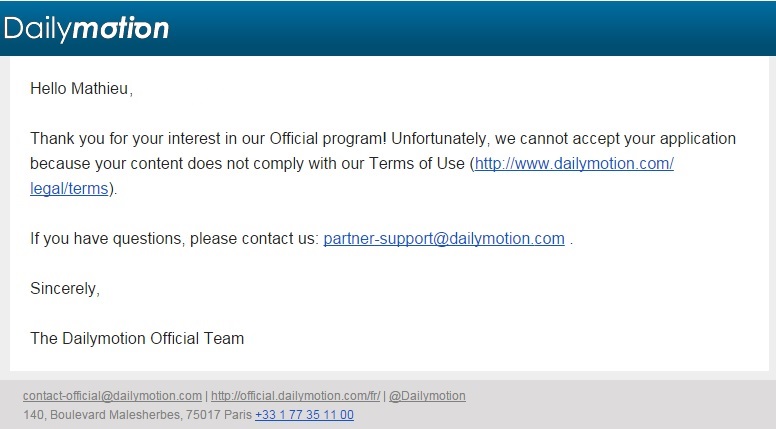This screenshot has height=429, width=776.
Task: Call the +33 1 77 35 11 00 number link
Action: [304, 415]
